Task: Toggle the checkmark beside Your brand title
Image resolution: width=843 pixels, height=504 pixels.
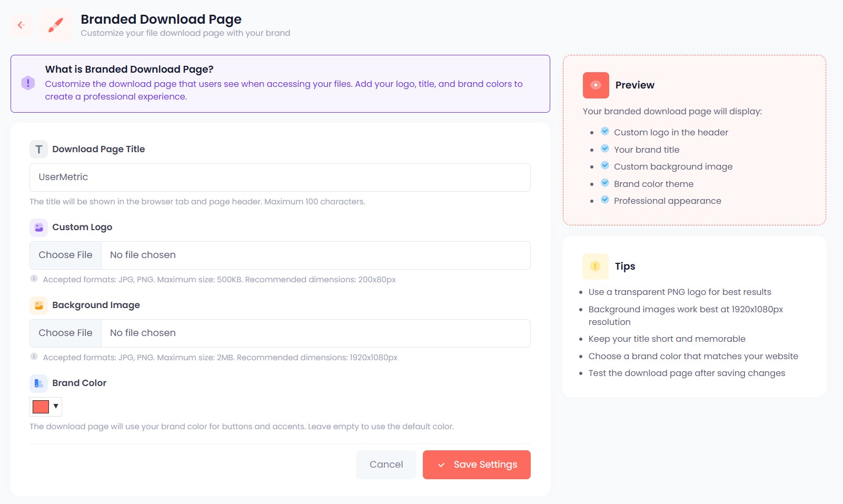Action: point(604,148)
